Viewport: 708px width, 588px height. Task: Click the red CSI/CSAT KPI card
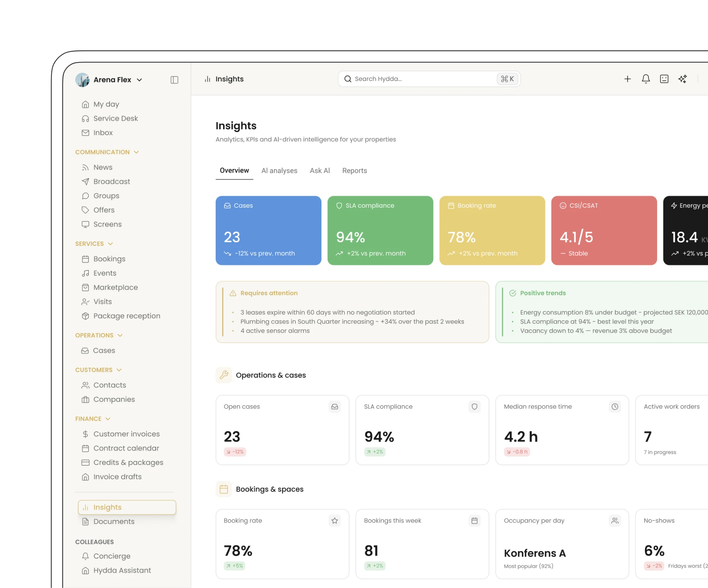pyautogui.click(x=604, y=230)
